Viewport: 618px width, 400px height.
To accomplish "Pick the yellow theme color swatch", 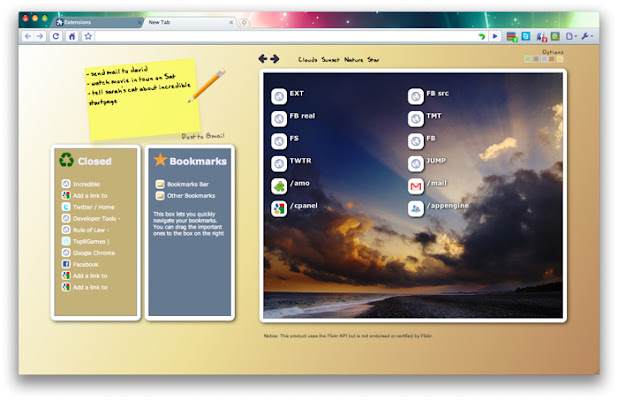I will coord(560,59).
